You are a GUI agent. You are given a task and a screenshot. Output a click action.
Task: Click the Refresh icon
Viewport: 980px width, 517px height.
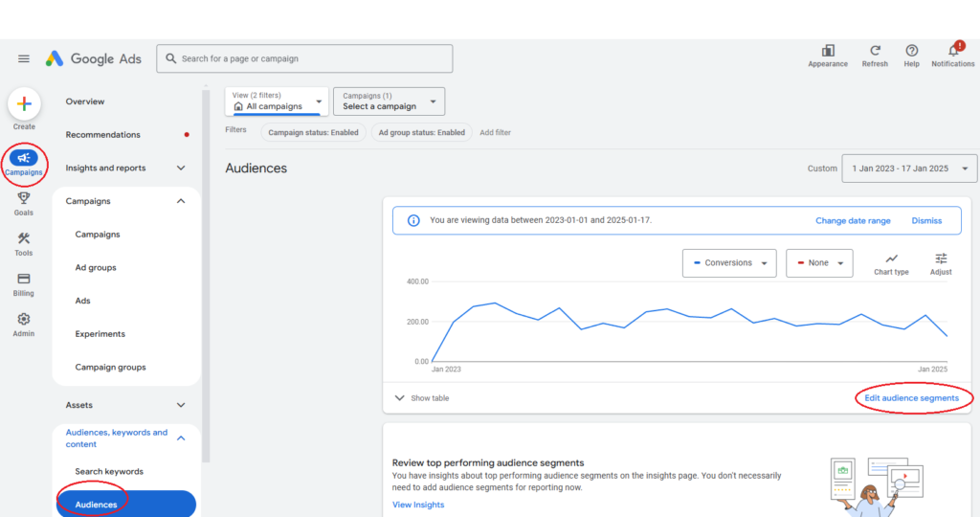click(875, 51)
